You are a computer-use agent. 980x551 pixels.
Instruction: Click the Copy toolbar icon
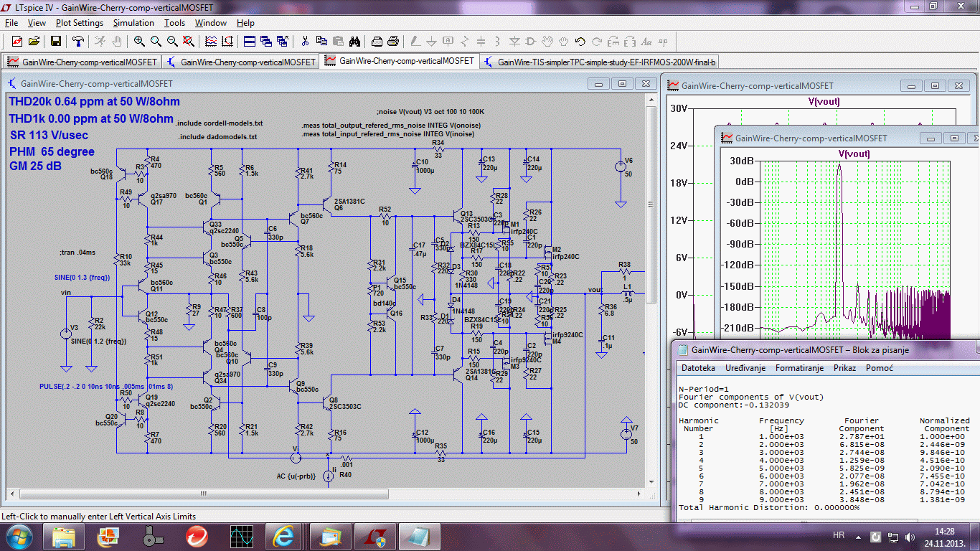point(321,41)
